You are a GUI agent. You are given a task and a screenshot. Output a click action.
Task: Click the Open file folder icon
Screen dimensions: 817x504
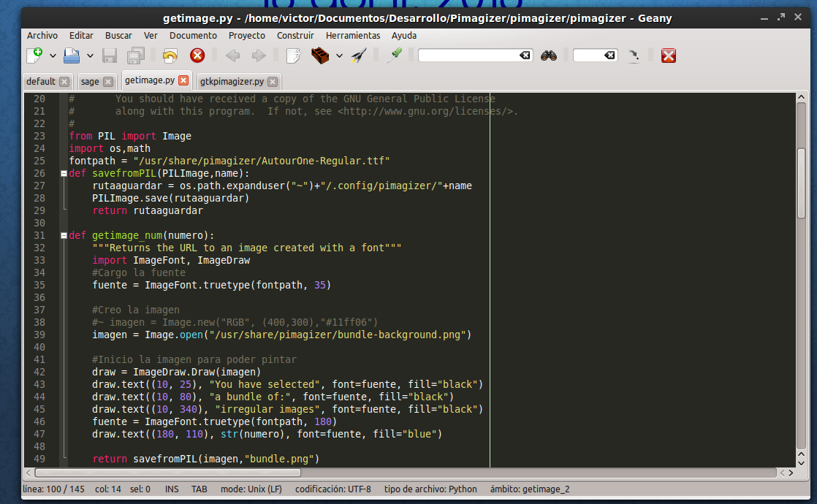pos(72,56)
